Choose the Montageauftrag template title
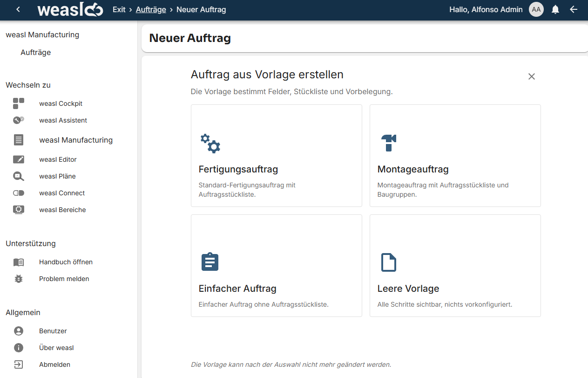Image resolution: width=588 pixels, height=378 pixels. 413,169
